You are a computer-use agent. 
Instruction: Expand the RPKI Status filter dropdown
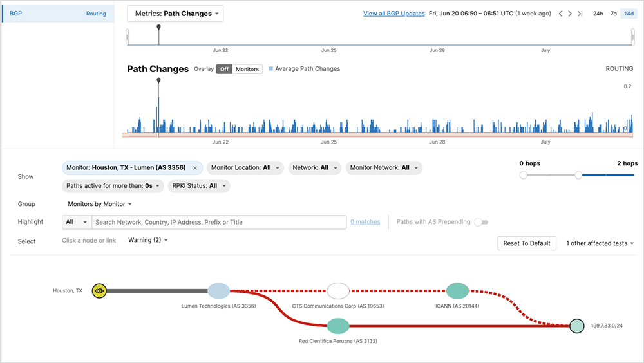(199, 186)
